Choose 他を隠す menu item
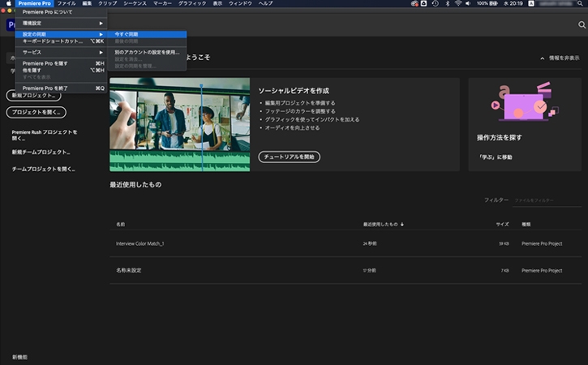The image size is (588, 365). 61,70
